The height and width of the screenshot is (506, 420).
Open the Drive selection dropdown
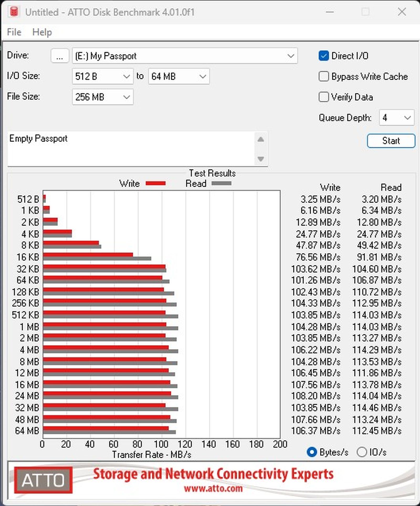(185, 56)
